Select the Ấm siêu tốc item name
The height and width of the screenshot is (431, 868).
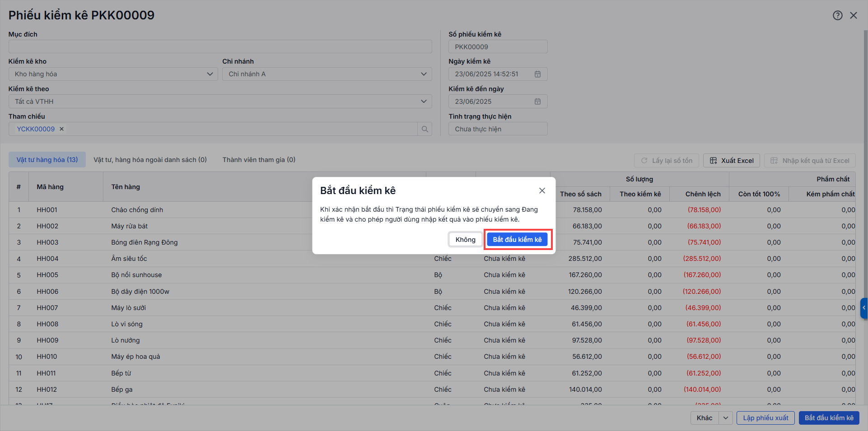(129, 259)
